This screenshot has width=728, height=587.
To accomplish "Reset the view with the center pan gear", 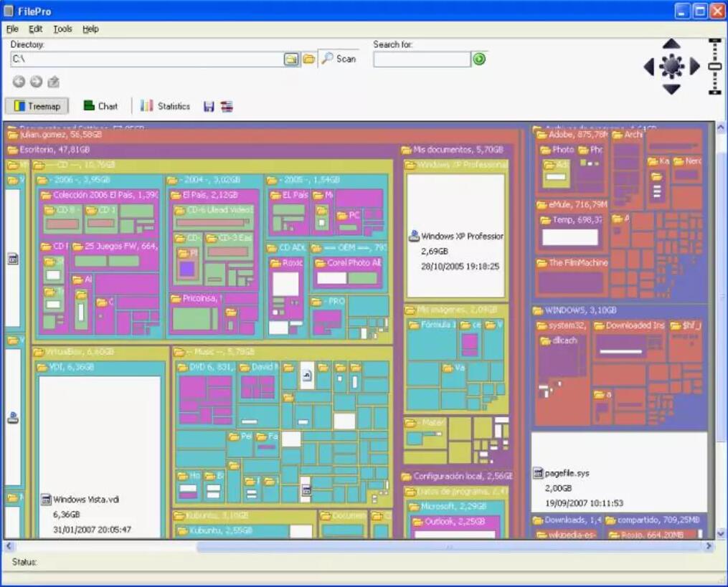I will (671, 67).
